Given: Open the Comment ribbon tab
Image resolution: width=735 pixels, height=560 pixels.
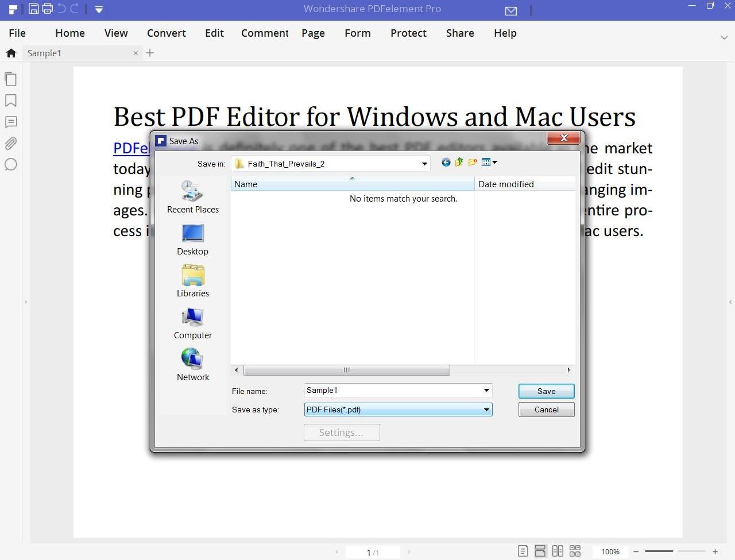Looking at the screenshot, I should click(x=265, y=33).
